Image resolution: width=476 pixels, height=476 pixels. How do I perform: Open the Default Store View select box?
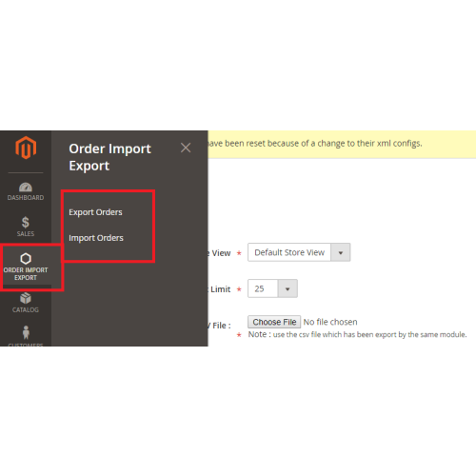[x=299, y=252]
